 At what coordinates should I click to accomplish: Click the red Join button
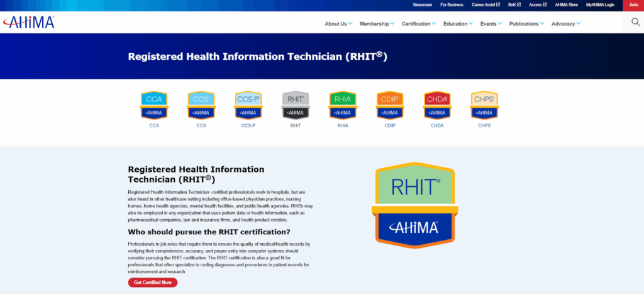point(633,5)
